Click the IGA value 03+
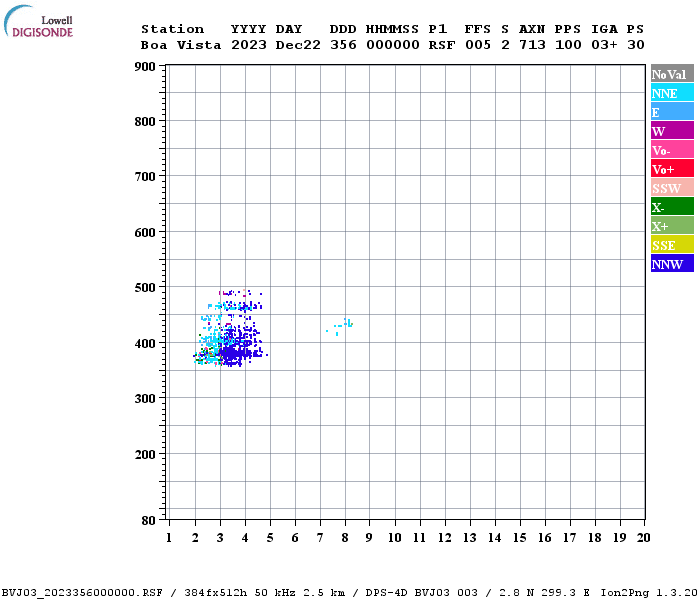The height and width of the screenshot is (600, 700). [604, 45]
